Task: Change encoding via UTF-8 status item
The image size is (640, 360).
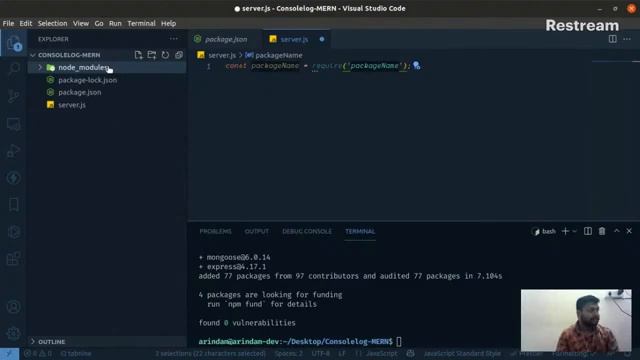Action: pos(320,353)
